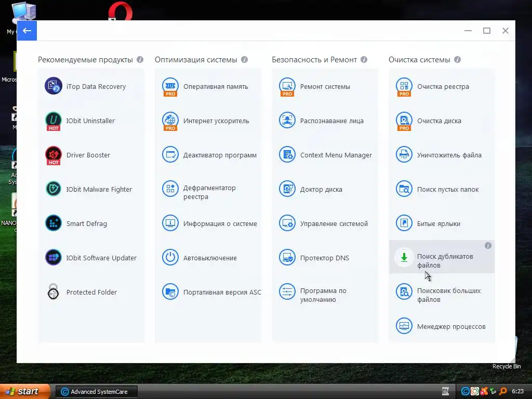Open Driver Booster icon
Screen dimensions: 532x399
tap(54, 155)
